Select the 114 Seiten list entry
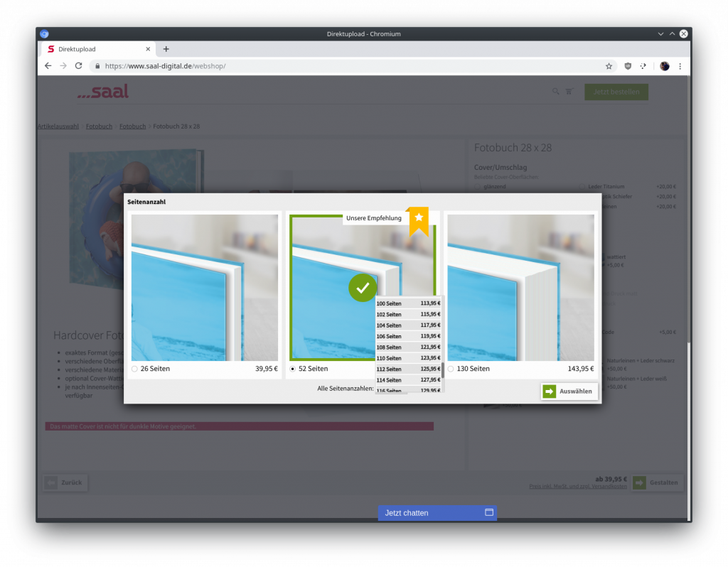This screenshot has height=567, width=728. 407,380
